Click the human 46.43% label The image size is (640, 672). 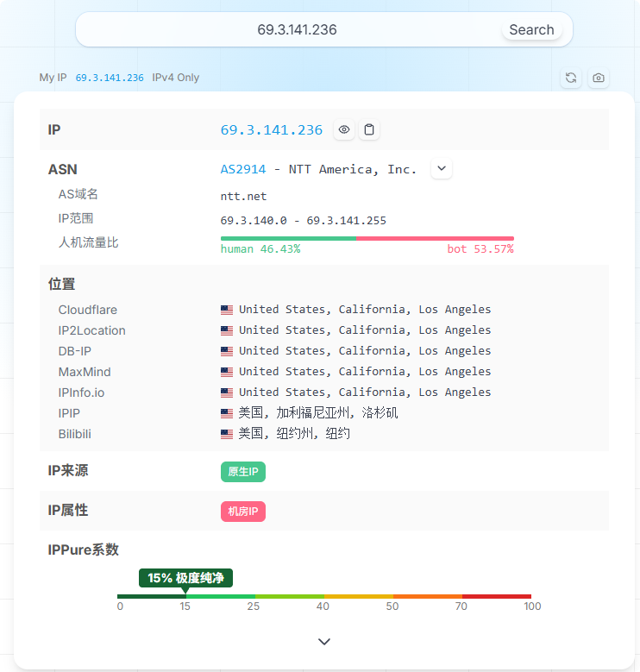click(x=260, y=249)
